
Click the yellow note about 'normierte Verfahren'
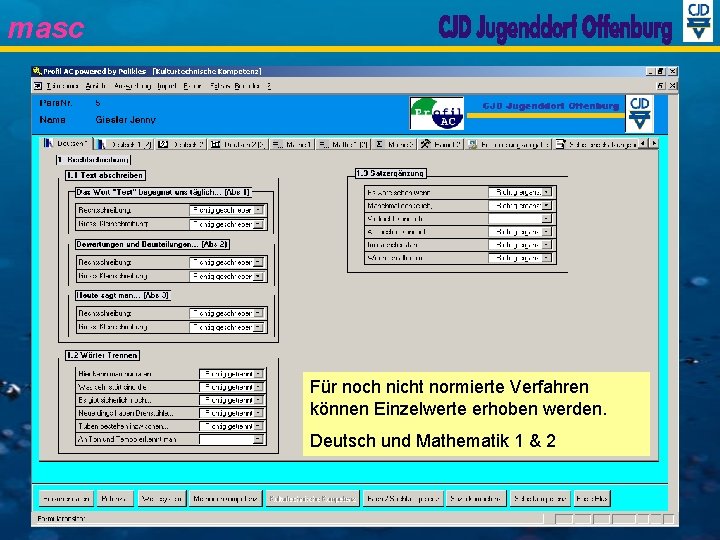point(476,414)
